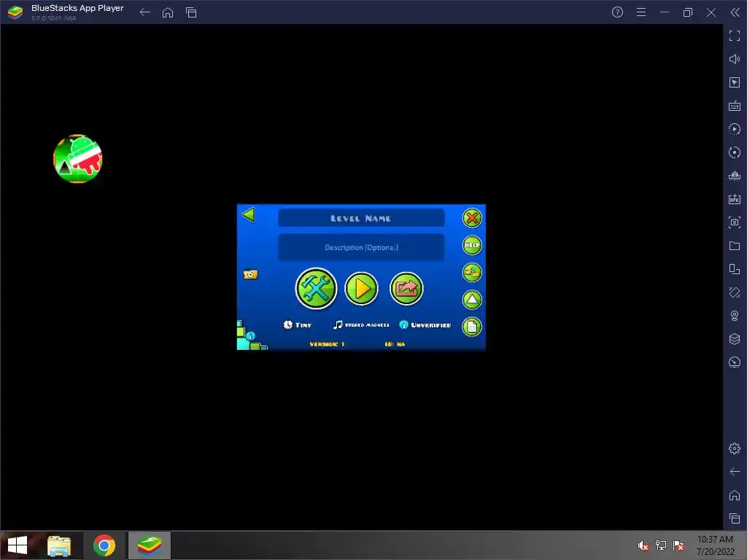Click the shake device icon in sidebar

point(735,292)
